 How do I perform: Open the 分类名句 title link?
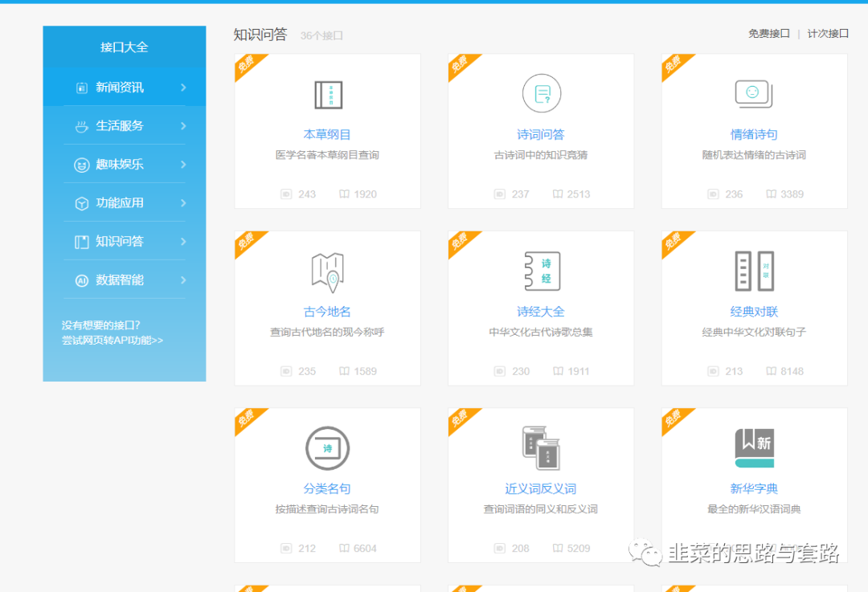click(x=327, y=488)
